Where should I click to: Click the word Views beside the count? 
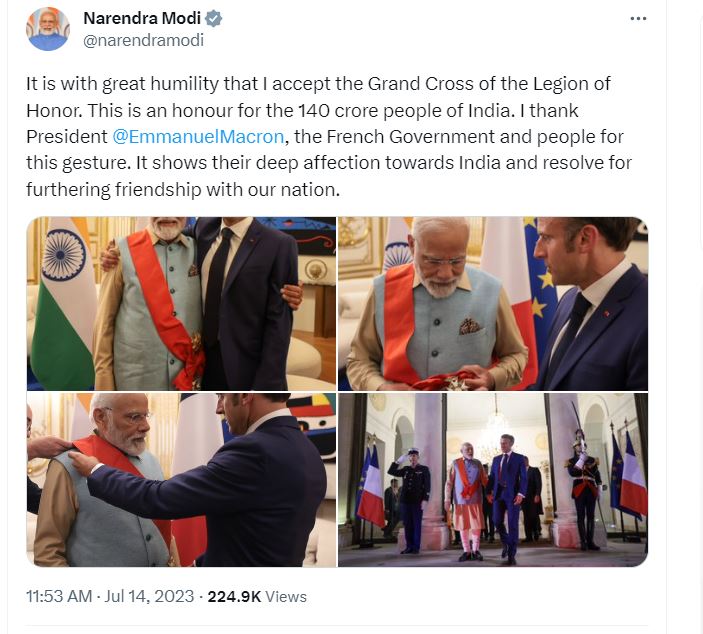[287, 596]
